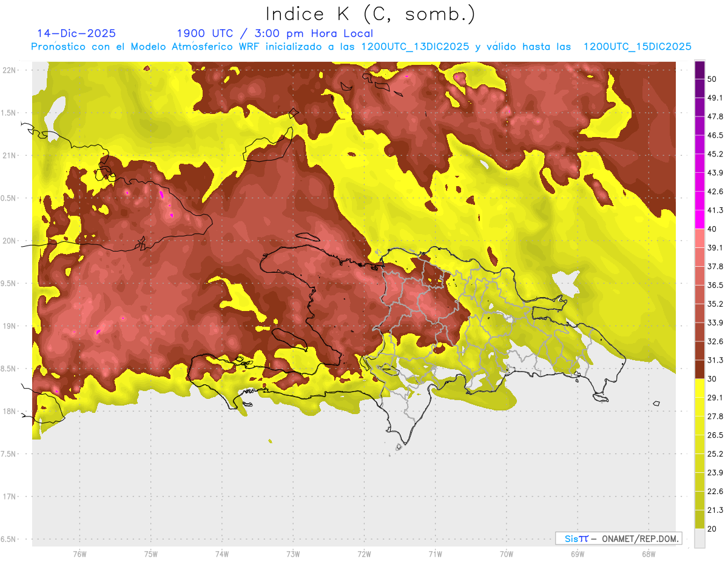Click the bright yellow colorbar swatch between 29.1 and 30
The image size is (728, 562).
point(699,388)
